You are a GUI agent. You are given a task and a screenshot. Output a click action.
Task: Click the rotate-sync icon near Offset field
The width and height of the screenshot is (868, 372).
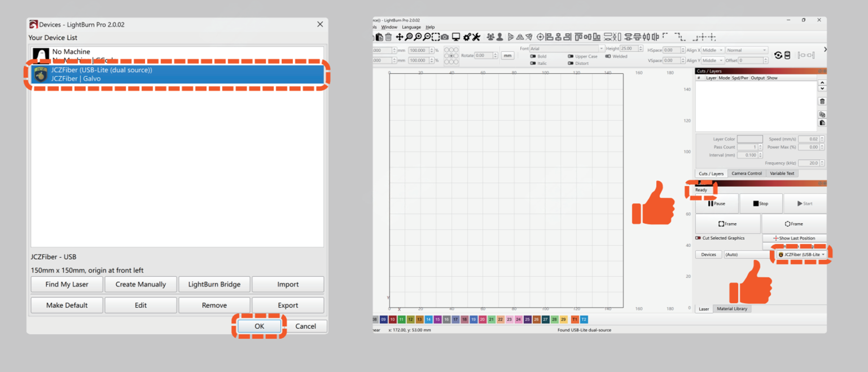(778, 55)
